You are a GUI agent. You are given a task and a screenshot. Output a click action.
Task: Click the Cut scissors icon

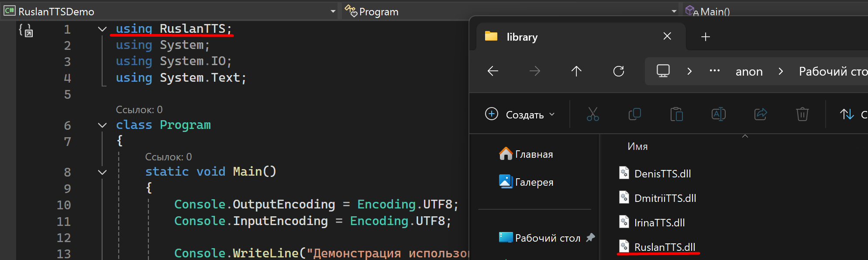point(592,114)
